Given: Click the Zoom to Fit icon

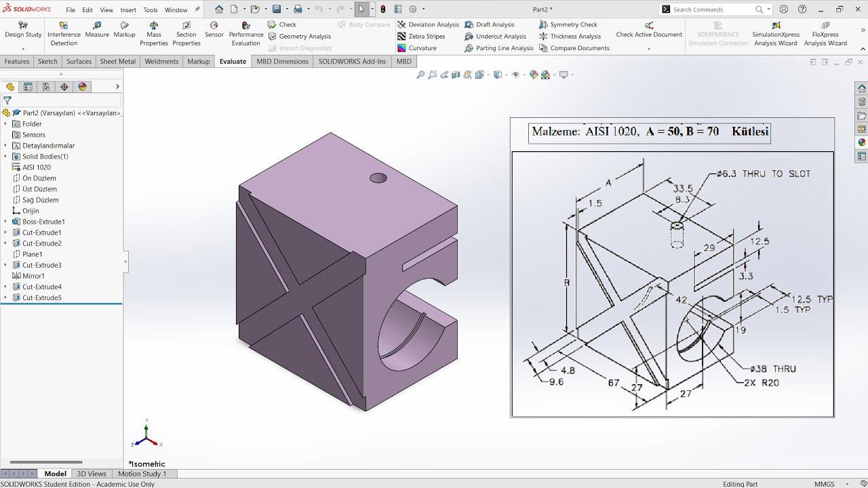Looking at the screenshot, I should tap(420, 75).
